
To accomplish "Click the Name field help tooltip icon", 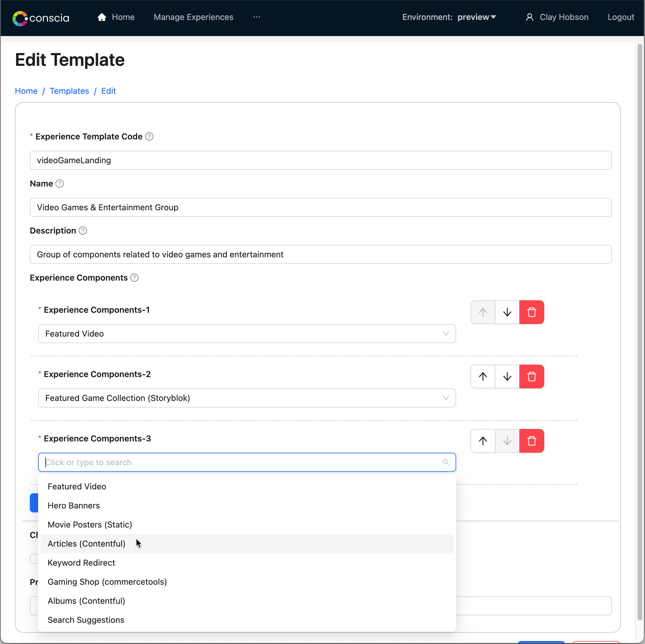I will pos(60,183).
